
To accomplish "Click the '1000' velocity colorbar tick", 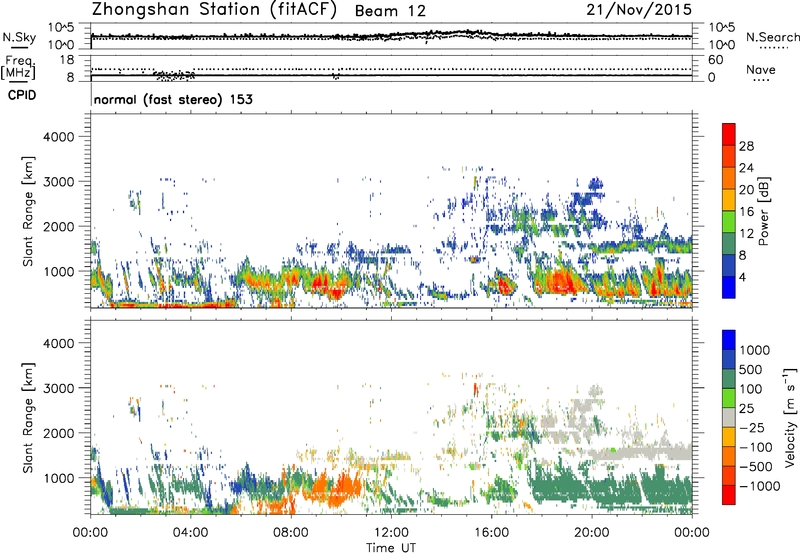I will click(755, 350).
